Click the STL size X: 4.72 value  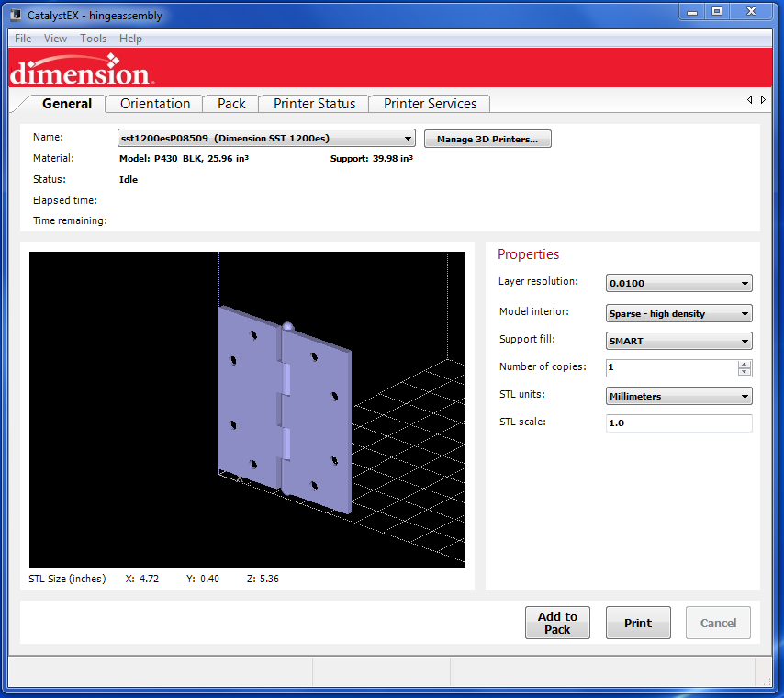[142, 579]
